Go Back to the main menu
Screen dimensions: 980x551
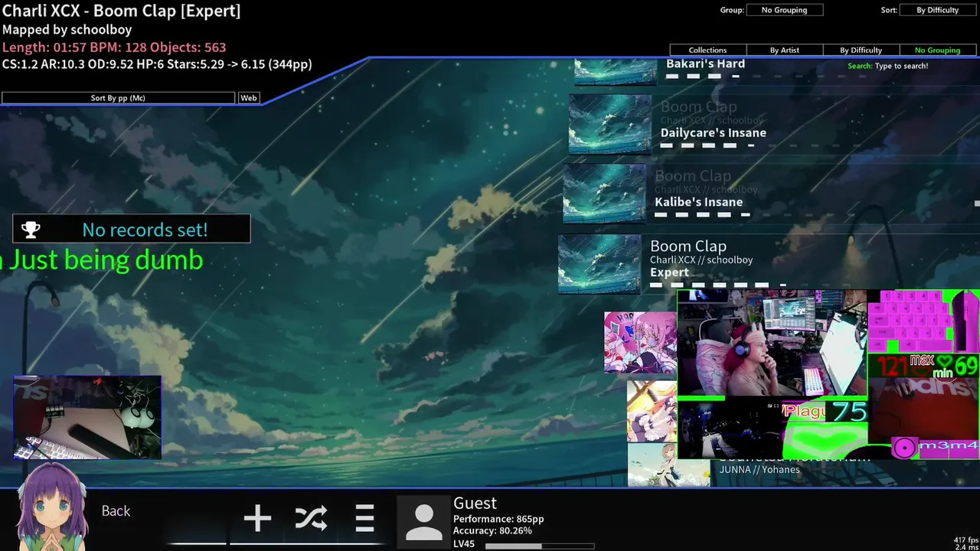coord(116,511)
